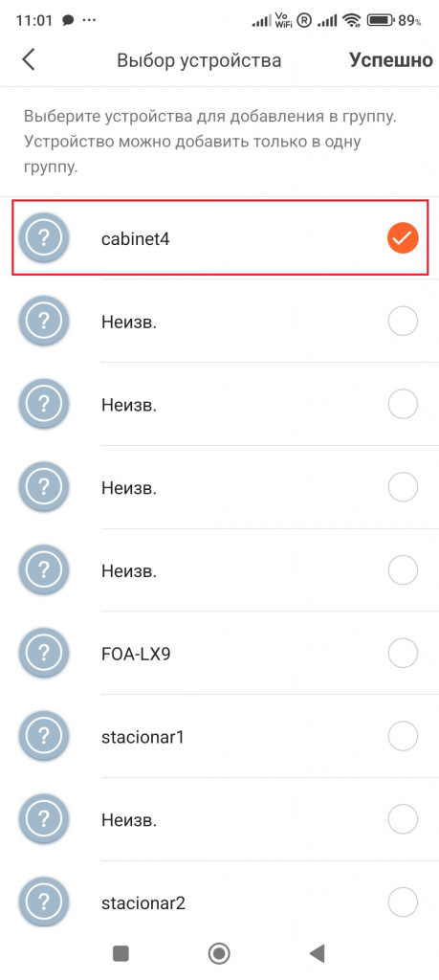
Task: Tap the Wi-Fi icon in status bar
Action: pyautogui.click(x=353, y=21)
